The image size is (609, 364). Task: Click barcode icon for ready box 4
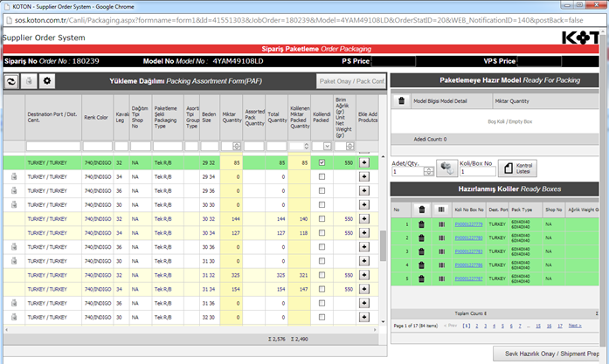(x=441, y=265)
